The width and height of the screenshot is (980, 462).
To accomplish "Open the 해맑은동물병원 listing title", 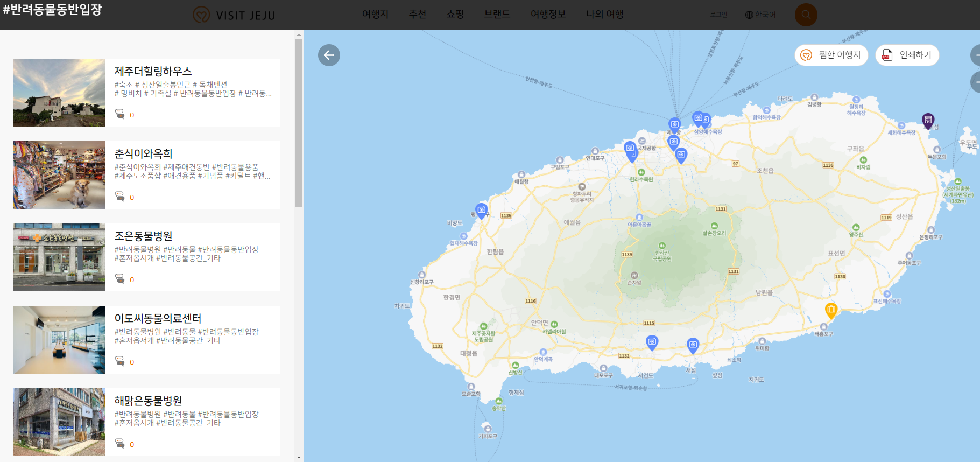I will [148, 401].
